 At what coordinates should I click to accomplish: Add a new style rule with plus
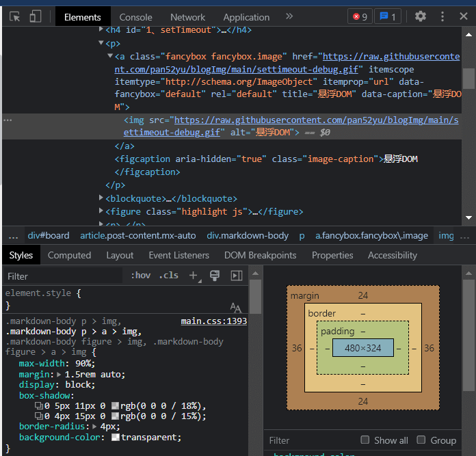[x=194, y=276]
